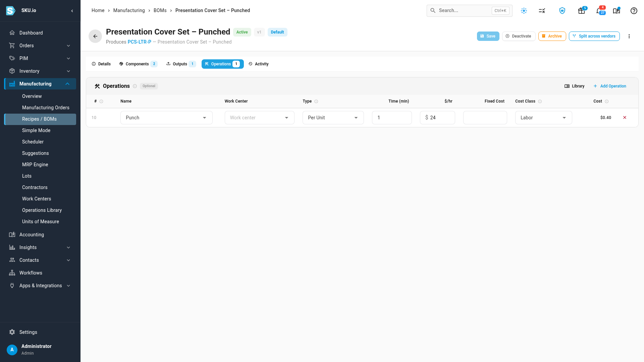Open the Type dropdown showing Per Unit

coord(333,118)
